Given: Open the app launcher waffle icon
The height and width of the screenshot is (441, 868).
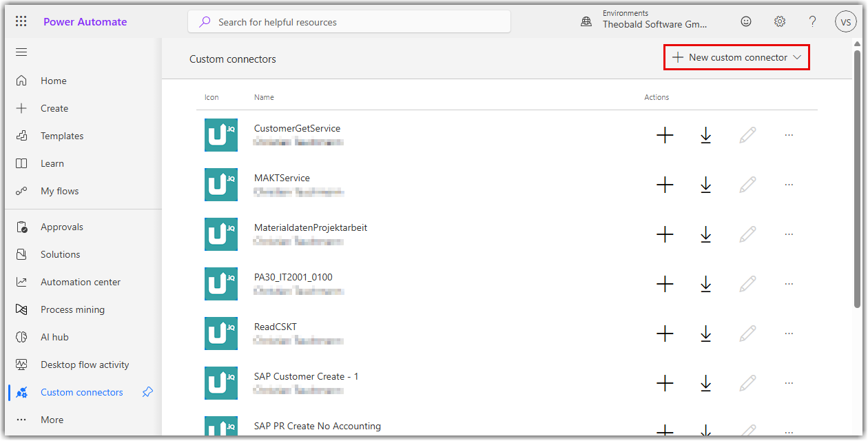Looking at the screenshot, I should click(21, 21).
